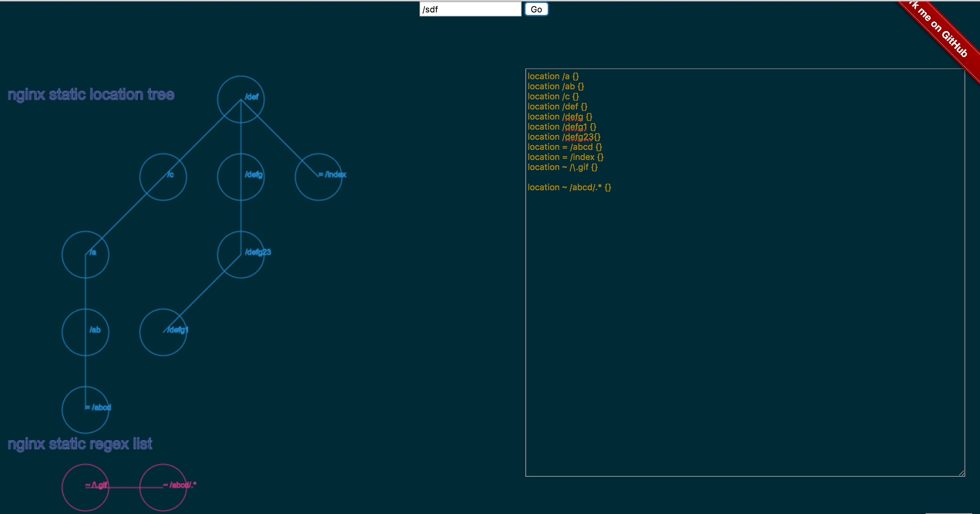Select the /c node circle
980x514 pixels.
click(163, 177)
